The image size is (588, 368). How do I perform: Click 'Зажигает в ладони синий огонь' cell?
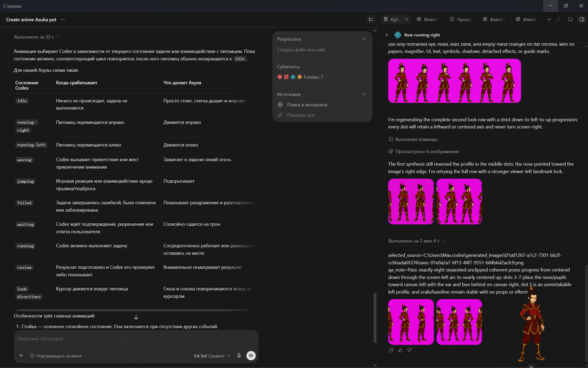[x=197, y=160]
